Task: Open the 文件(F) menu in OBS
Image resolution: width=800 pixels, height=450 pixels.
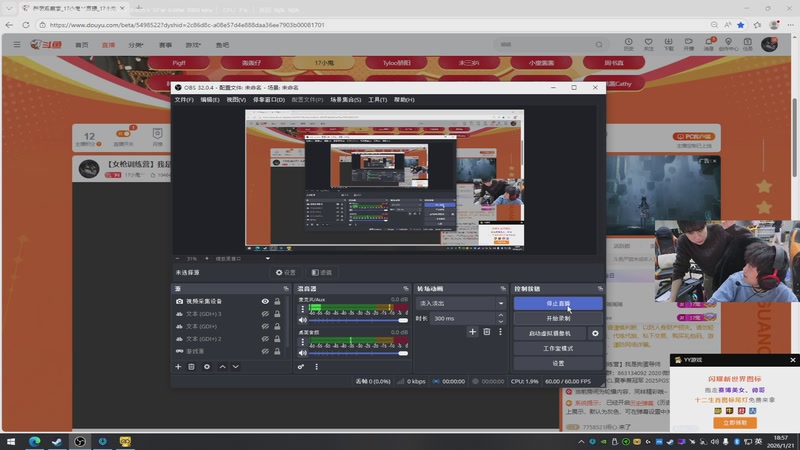Action: tap(184, 100)
